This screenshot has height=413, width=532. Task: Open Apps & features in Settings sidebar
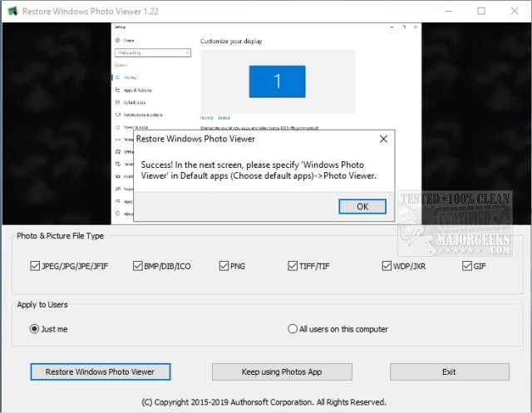(x=133, y=90)
